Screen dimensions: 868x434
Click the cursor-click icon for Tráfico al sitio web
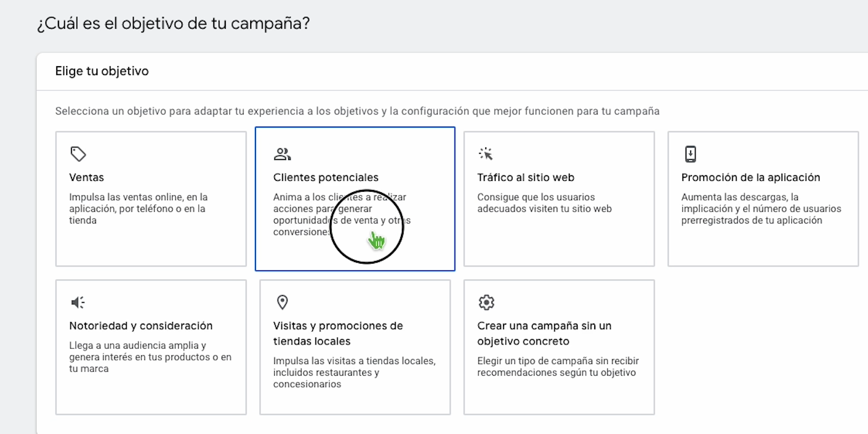click(x=486, y=154)
